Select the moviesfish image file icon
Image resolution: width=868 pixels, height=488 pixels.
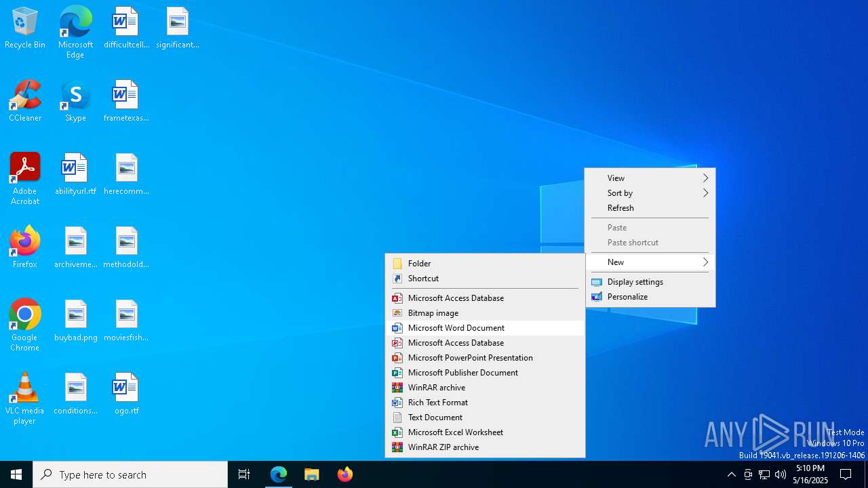click(x=126, y=321)
